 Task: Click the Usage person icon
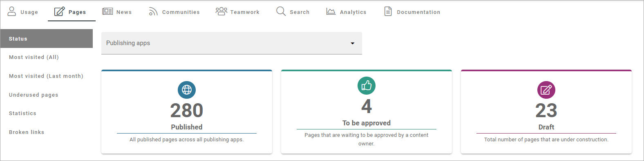(12, 11)
